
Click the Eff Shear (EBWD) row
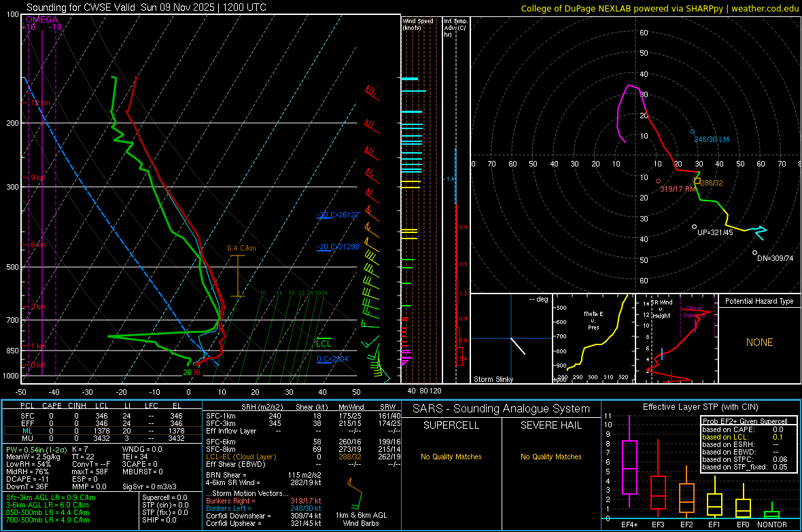click(x=303, y=465)
